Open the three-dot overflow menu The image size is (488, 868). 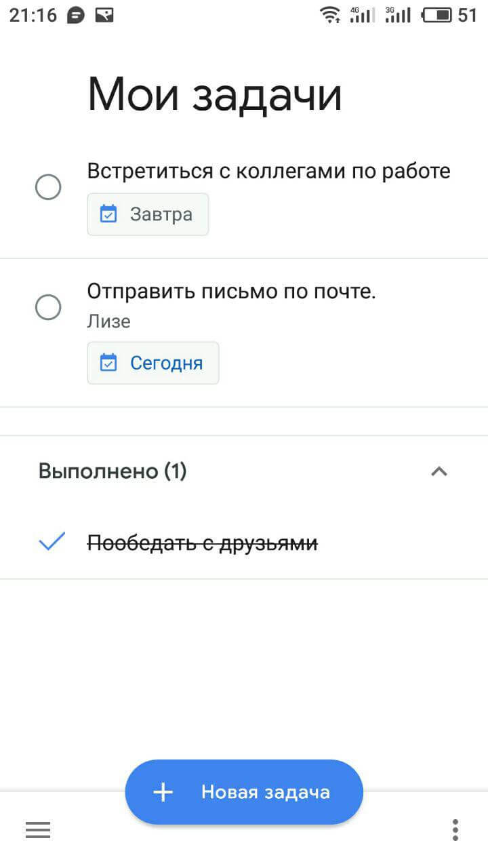(x=455, y=829)
